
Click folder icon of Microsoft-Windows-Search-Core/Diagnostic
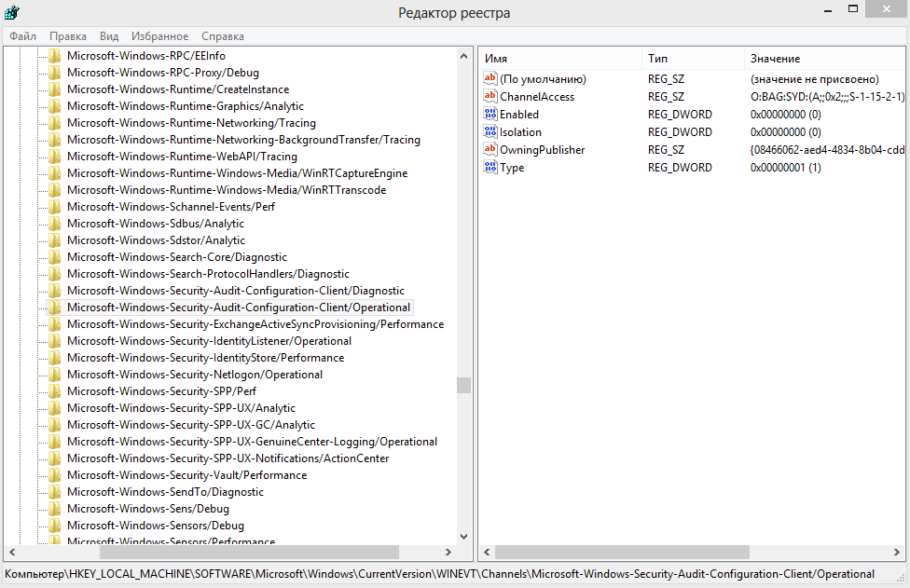tap(55, 257)
